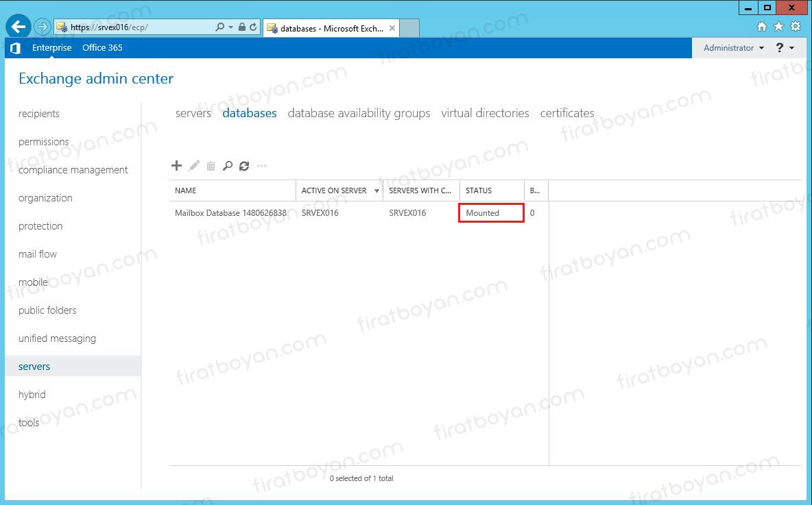Refresh the database list
This screenshot has width=812, height=505.
pos(244,166)
